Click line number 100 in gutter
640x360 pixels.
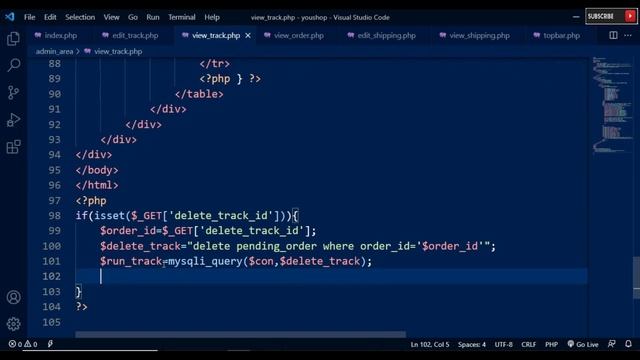pyautogui.click(x=52, y=246)
